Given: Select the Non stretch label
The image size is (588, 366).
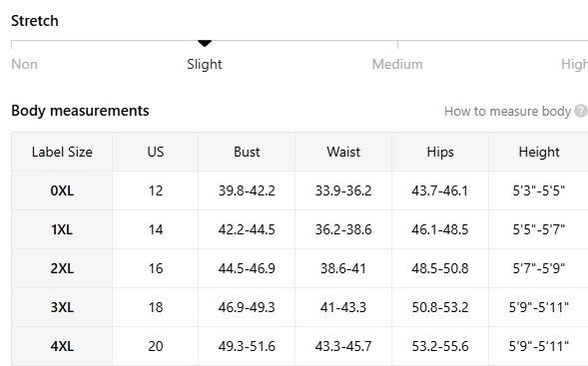Looking at the screenshot, I should coord(24,64).
